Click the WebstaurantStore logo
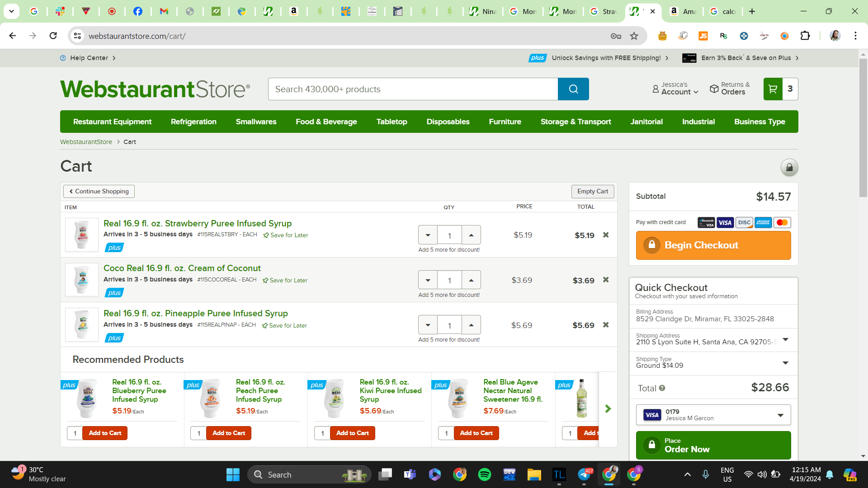The height and width of the screenshot is (488, 868). click(155, 89)
